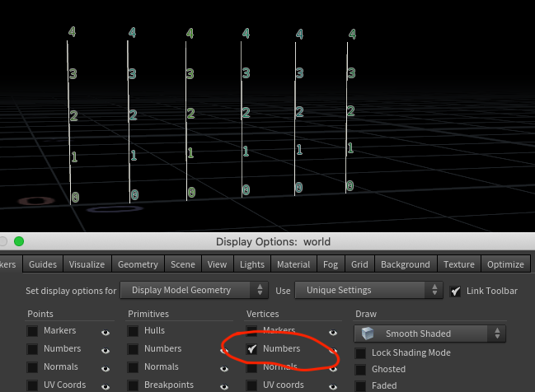The image size is (535, 392).
Task: Click the eye icon beside Points Normals
Action: click(106, 369)
